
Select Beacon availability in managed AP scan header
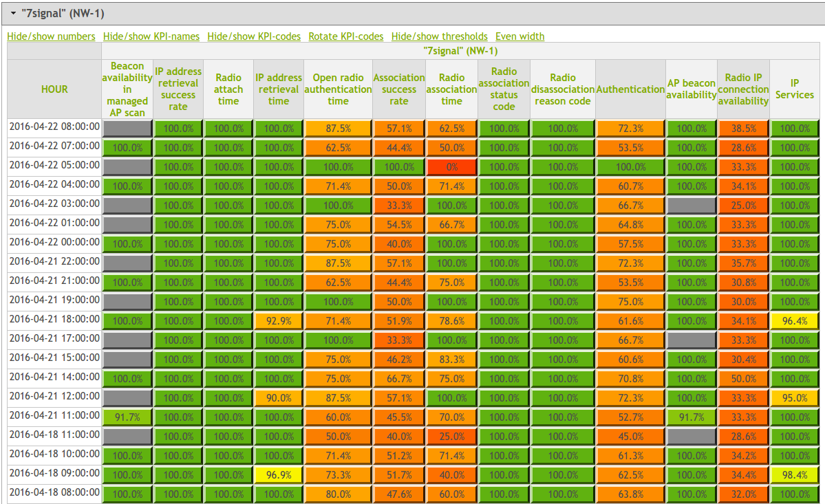click(x=127, y=89)
